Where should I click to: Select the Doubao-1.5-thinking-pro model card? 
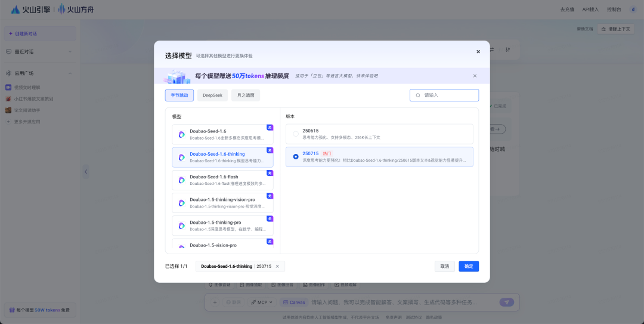click(x=222, y=226)
